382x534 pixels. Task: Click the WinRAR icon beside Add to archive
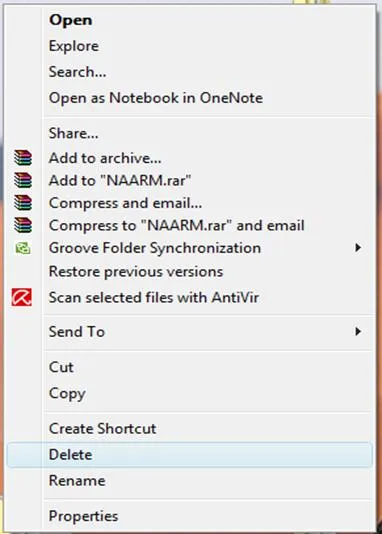click(23, 158)
